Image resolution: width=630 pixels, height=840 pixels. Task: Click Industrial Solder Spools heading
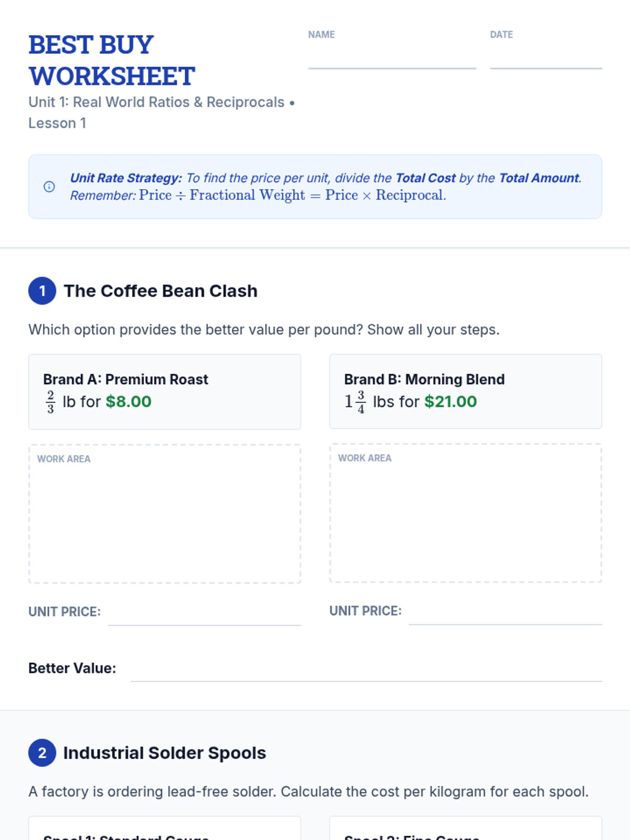point(164,753)
